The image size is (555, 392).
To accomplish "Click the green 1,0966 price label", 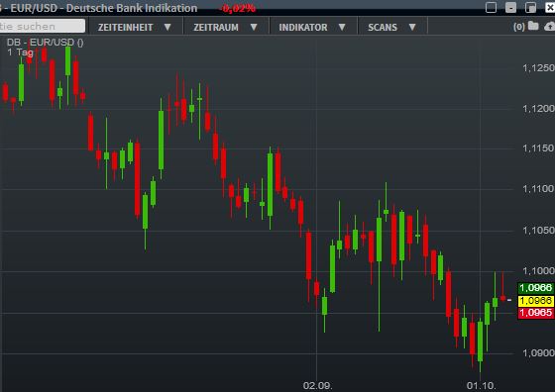I will (536, 288).
